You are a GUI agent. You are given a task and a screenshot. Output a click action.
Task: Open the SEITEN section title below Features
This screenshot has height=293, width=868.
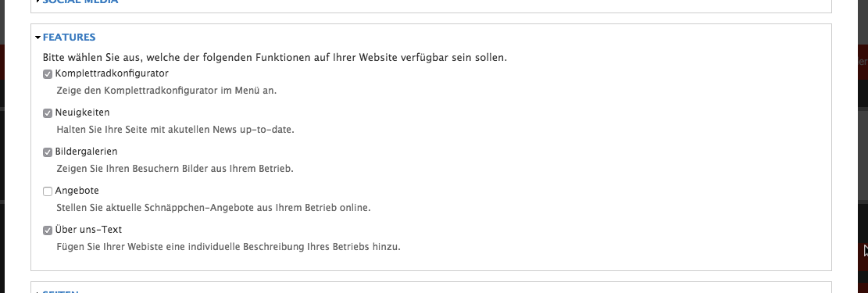tap(61, 291)
